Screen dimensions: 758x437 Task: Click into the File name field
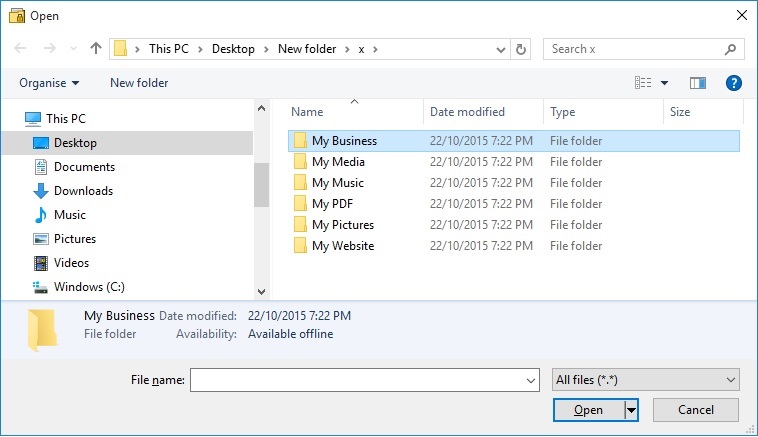click(x=364, y=380)
